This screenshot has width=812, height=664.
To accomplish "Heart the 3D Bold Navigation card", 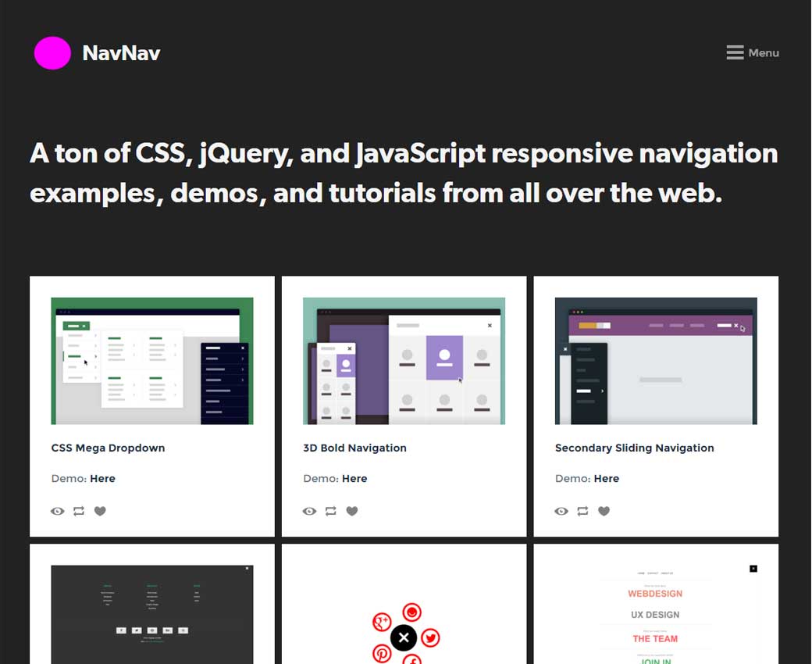I will click(352, 511).
